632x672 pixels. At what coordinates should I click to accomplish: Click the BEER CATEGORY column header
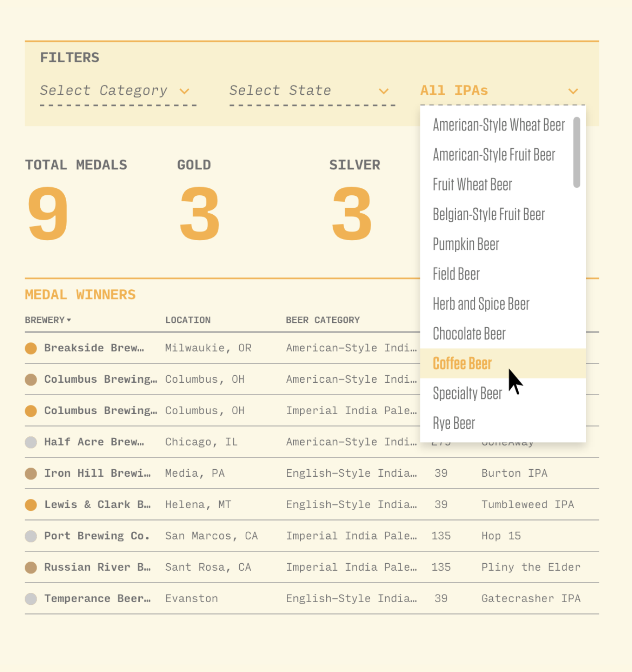pos(322,320)
